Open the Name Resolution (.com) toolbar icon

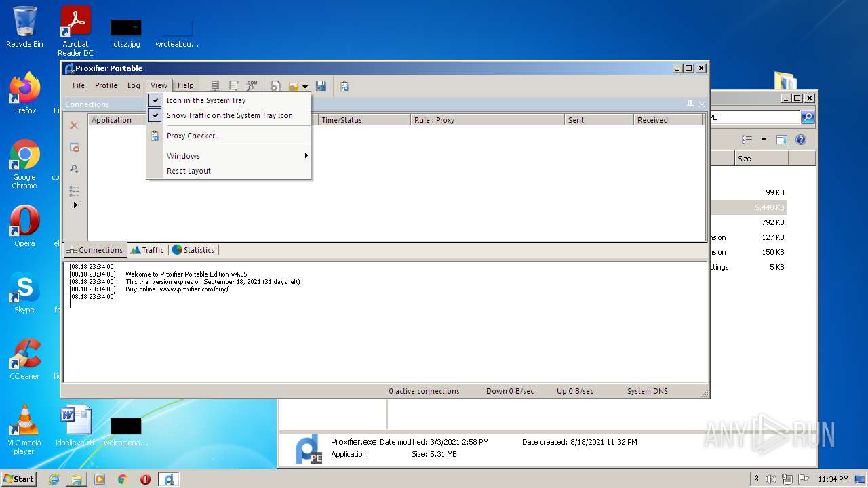click(x=252, y=86)
